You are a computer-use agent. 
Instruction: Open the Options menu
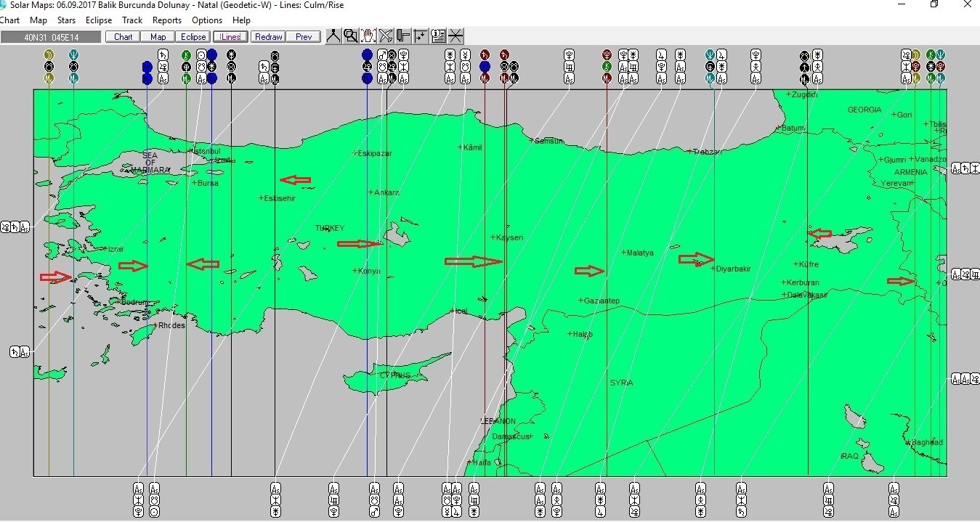(207, 20)
